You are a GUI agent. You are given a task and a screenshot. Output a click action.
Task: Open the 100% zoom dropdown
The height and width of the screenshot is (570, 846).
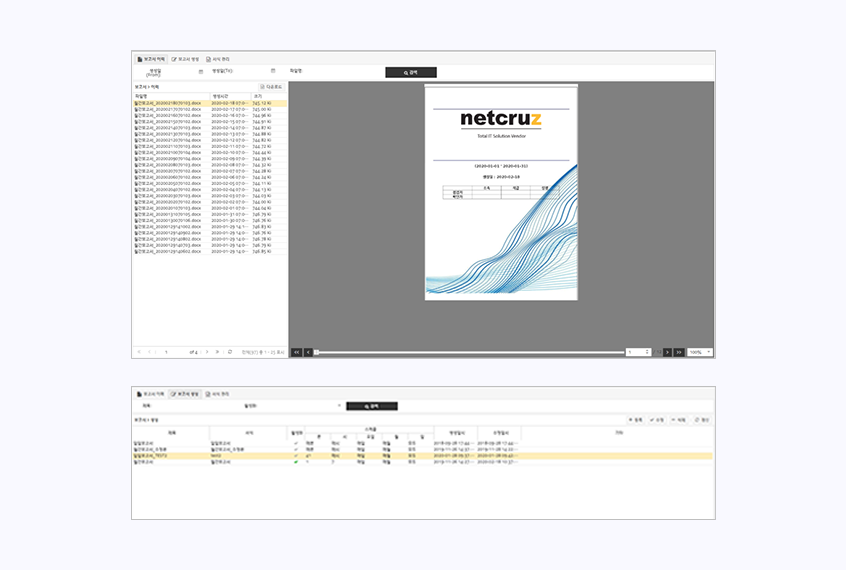pyautogui.click(x=700, y=352)
